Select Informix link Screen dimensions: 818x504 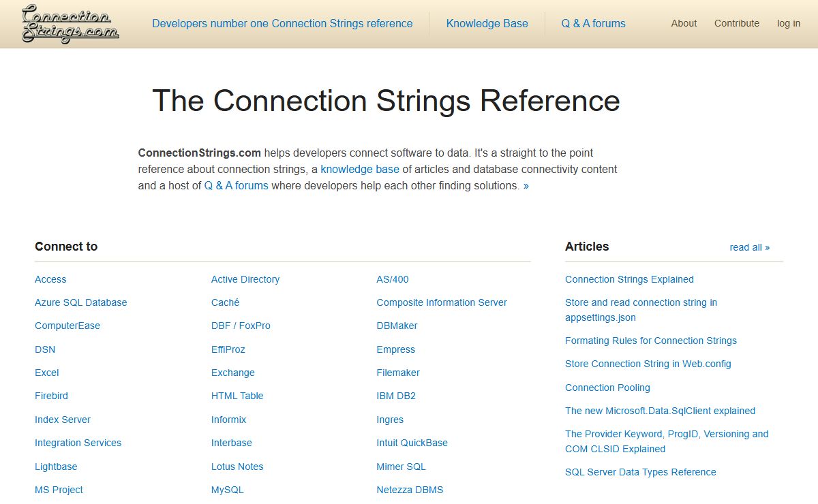click(x=229, y=420)
